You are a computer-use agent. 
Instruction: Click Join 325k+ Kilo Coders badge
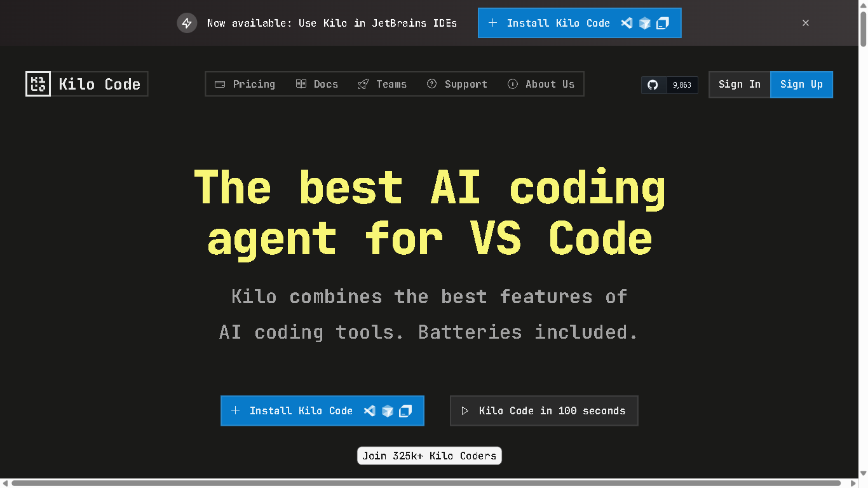[430, 456]
